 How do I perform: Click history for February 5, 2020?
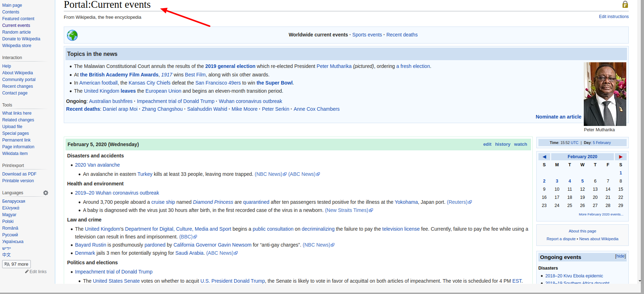point(503,144)
